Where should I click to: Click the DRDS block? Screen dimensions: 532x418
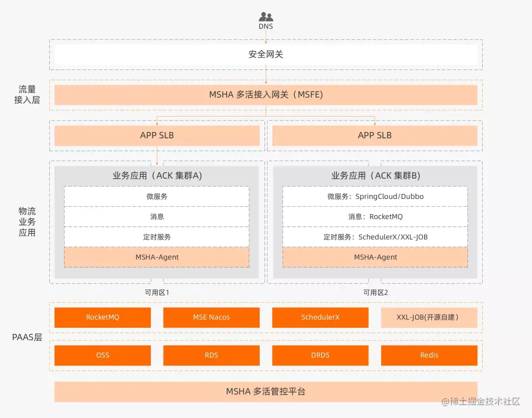tap(320, 355)
